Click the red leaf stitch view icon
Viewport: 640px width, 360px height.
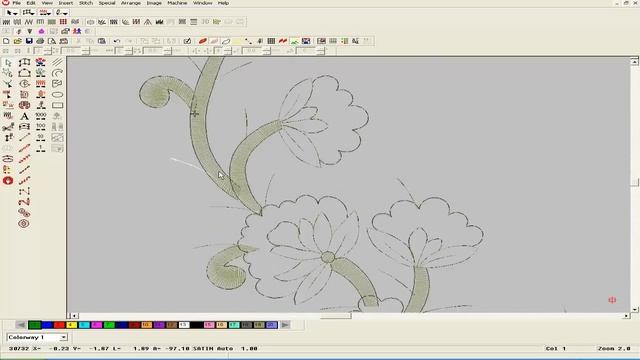pyautogui.click(x=202, y=41)
